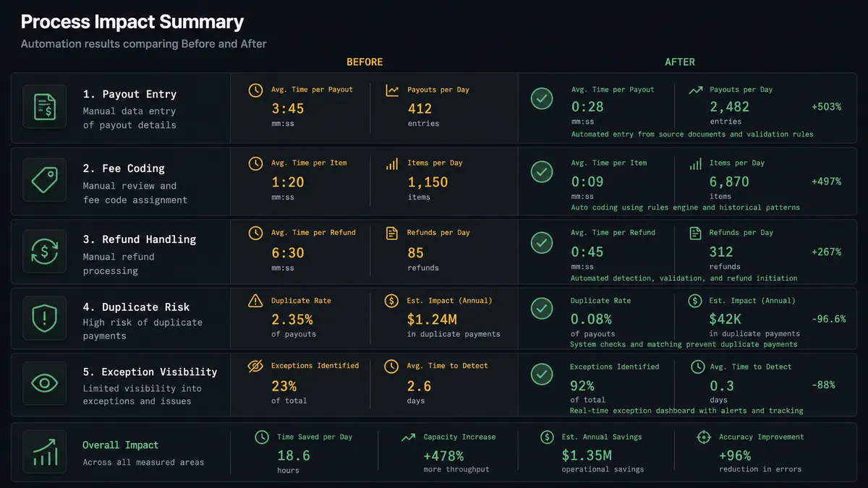Click the 6,870 items value
Screen dimensions: 868x488
click(x=730, y=182)
